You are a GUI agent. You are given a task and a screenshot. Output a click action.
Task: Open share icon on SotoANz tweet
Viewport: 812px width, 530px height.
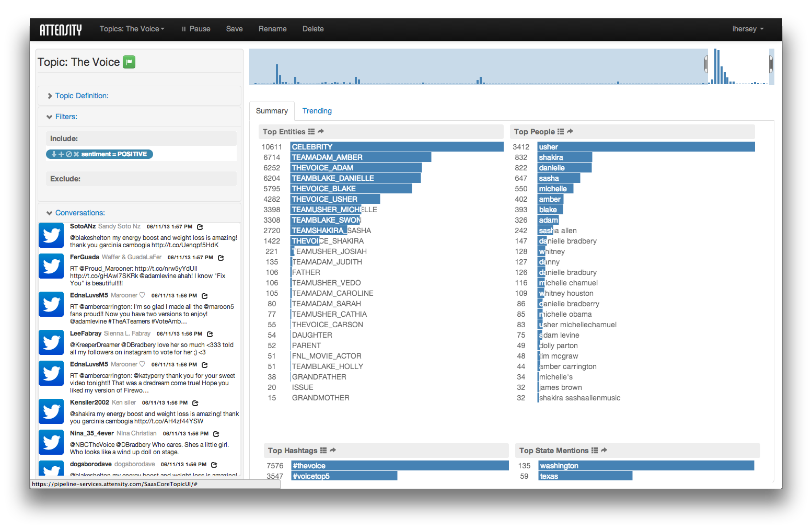(x=200, y=227)
